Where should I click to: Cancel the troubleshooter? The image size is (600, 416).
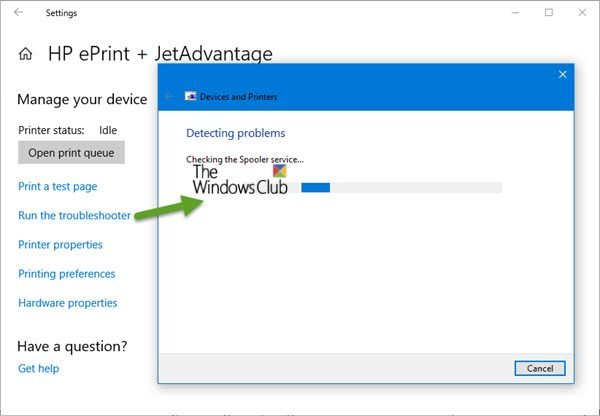(x=540, y=368)
